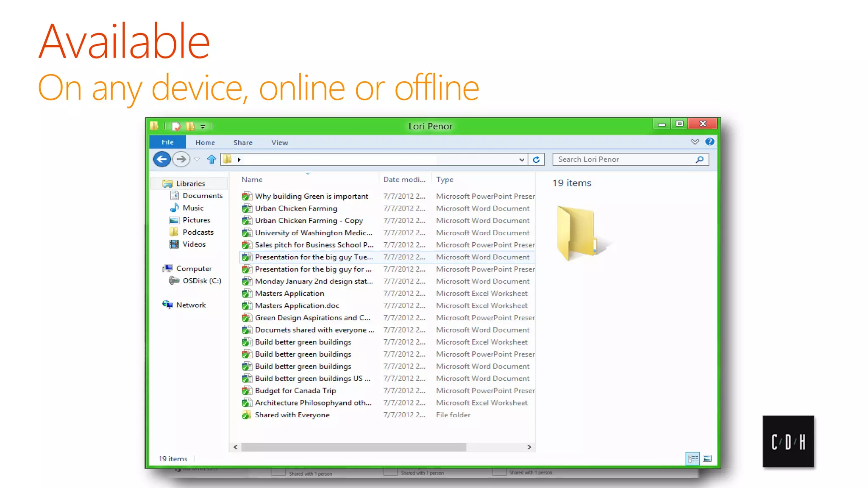Switch to details view layout
The image size is (868, 488).
[693, 458]
